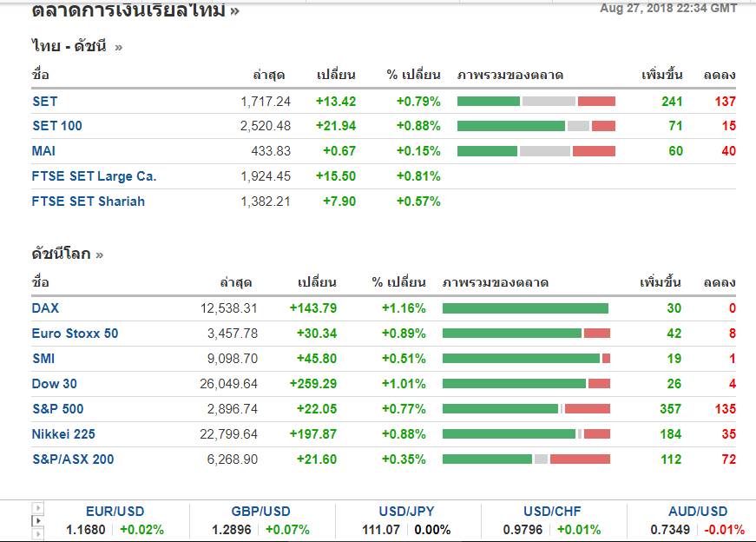
Task: Open the EUR/USD currency pair
Action: pyautogui.click(x=115, y=511)
